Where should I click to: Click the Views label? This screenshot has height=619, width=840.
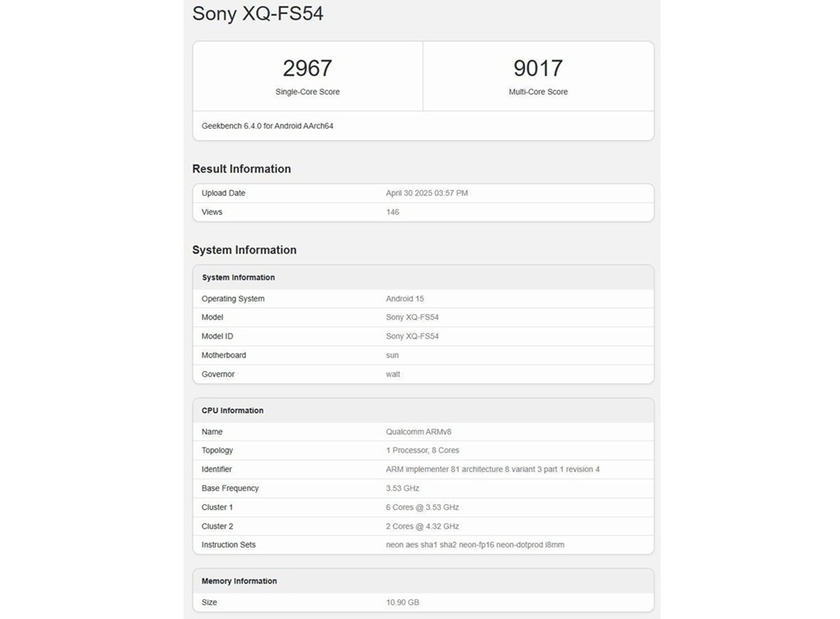coord(212,212)
